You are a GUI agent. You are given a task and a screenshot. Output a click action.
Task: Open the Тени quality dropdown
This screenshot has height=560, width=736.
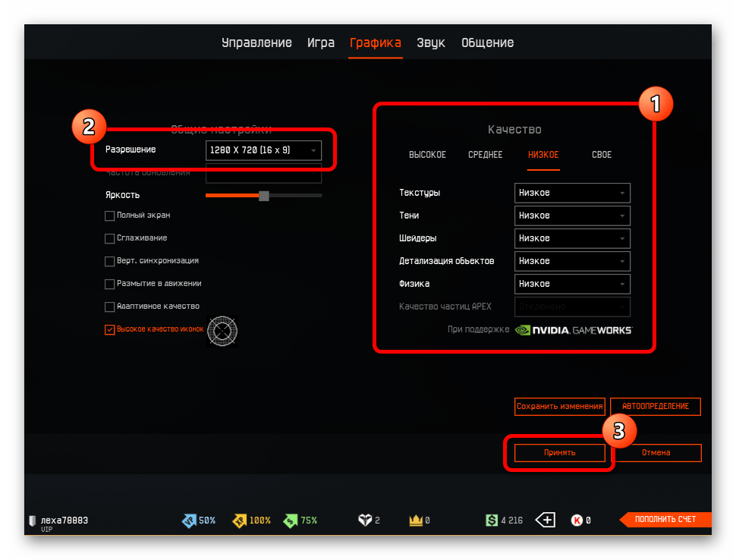(x=572, y=216)
